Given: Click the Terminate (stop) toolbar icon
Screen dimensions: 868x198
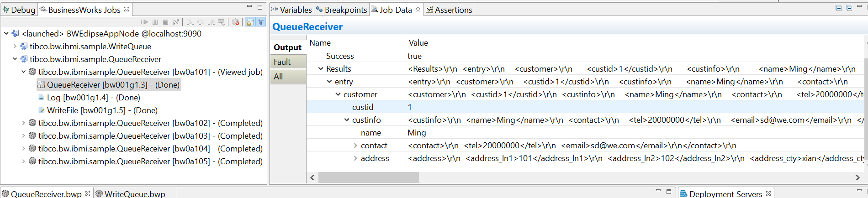Looking at the screenshot, I should point(165,22).
